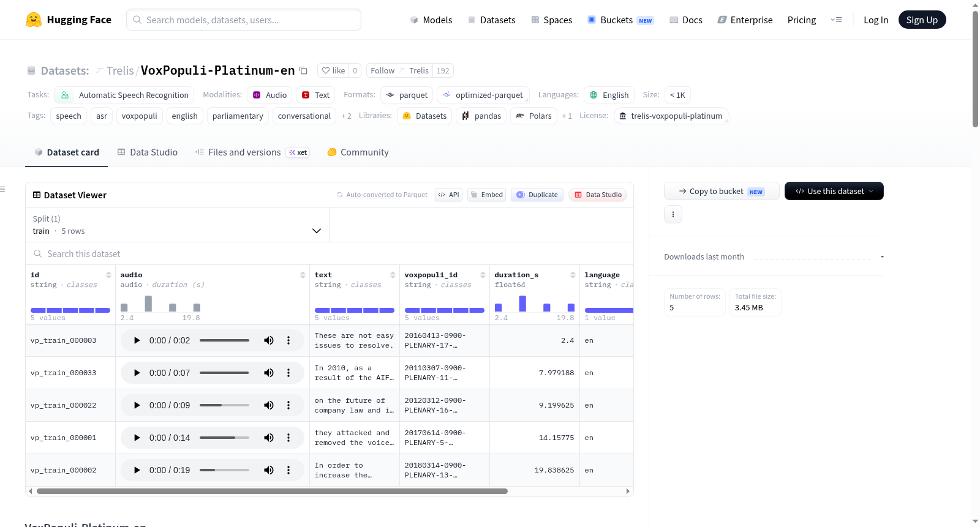980x527 pixels.
Task: Open audio options menu for vp_train_000002
Action: (x=288, y=470)
